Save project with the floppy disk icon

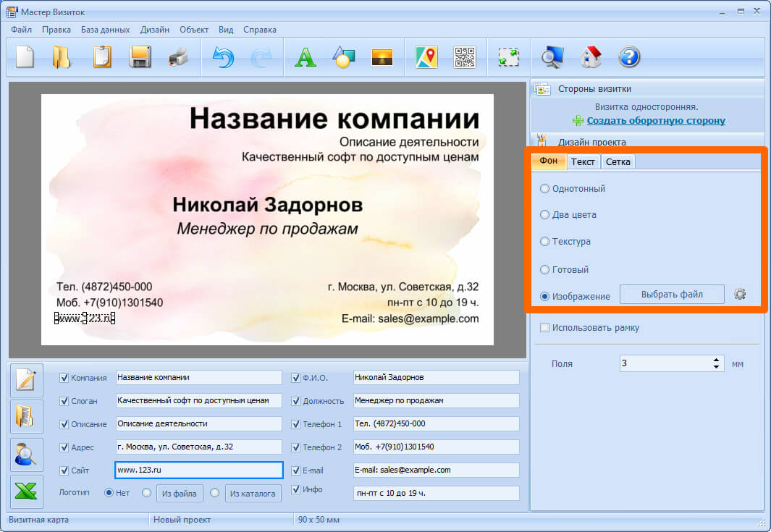click(140, 57)
